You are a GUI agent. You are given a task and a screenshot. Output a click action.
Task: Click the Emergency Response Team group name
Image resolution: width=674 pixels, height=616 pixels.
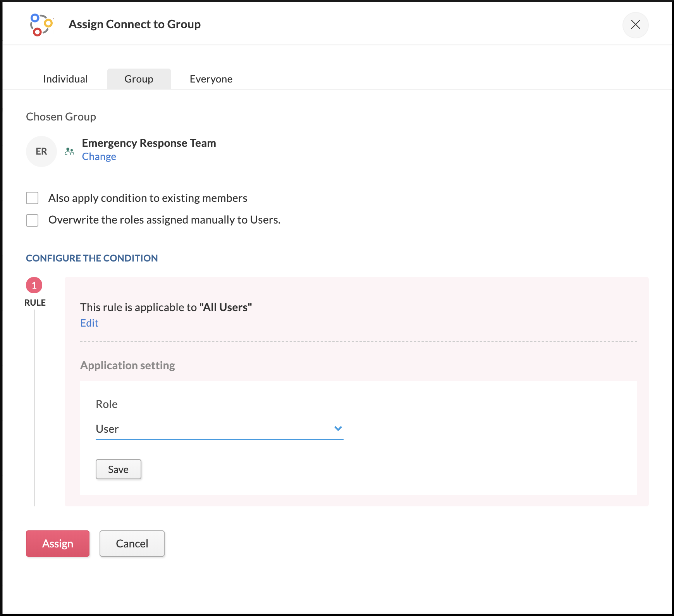[x=149, y=143]
